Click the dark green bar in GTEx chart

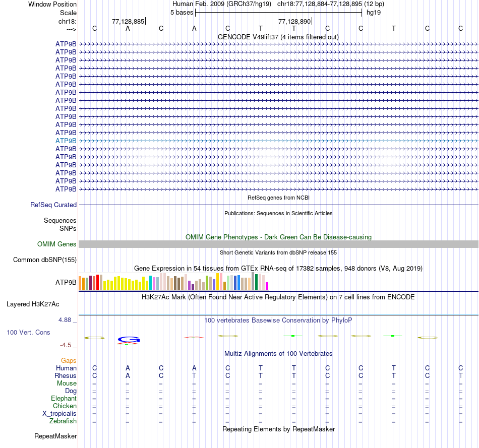click(256, 282)
